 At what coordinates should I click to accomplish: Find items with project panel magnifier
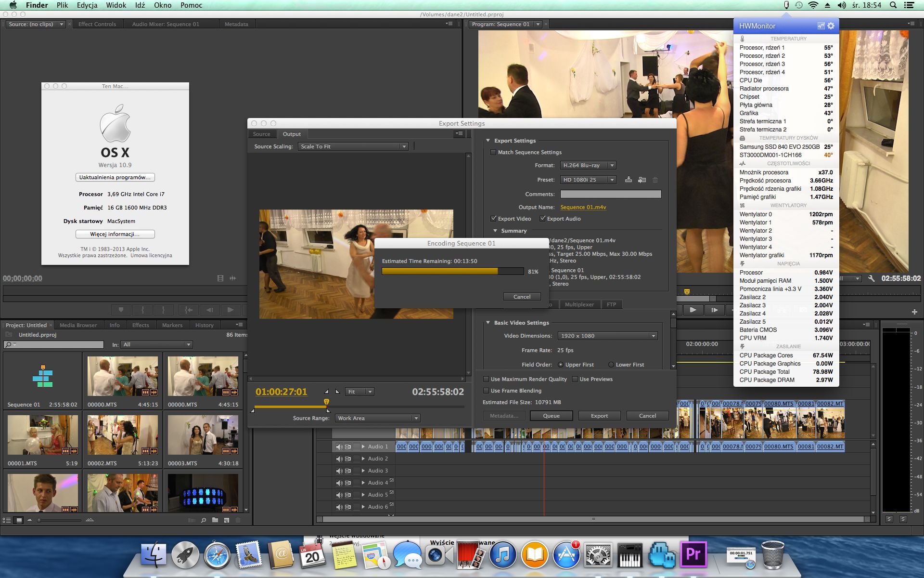tap(204, 520)
